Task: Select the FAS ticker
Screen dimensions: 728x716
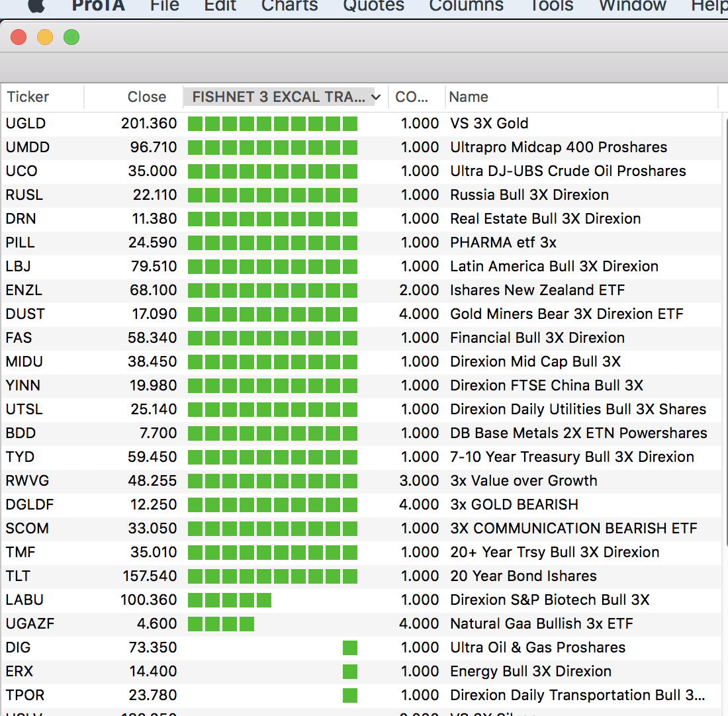Action: coord(19,337)
